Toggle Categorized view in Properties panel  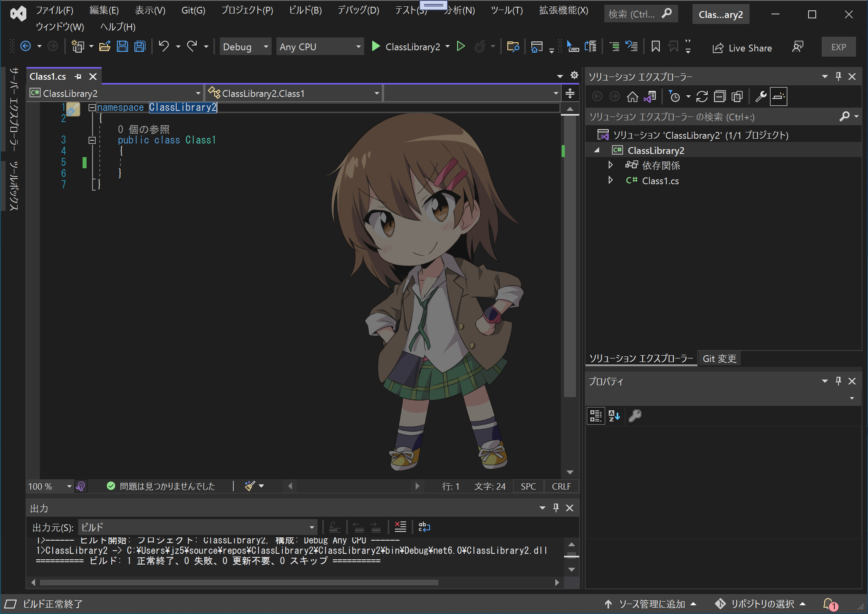(596, 416)
